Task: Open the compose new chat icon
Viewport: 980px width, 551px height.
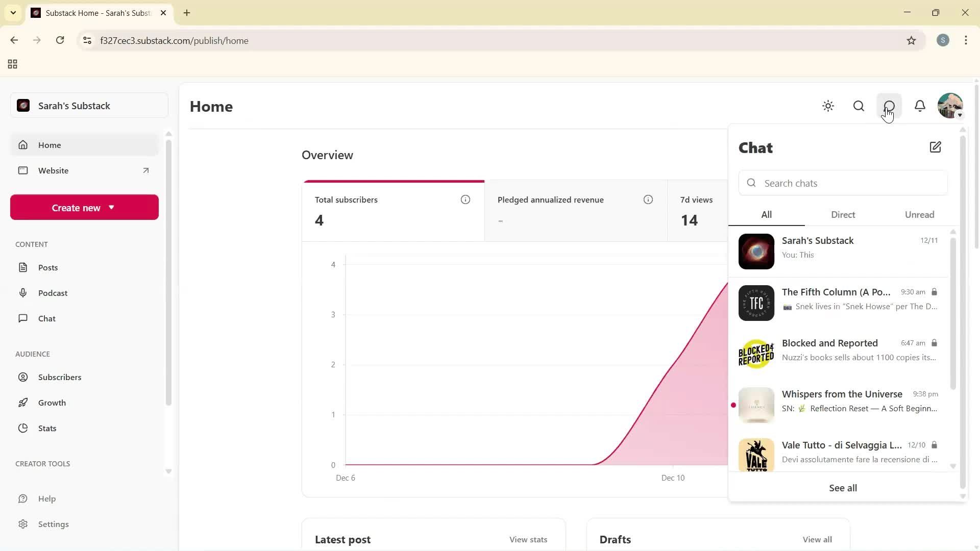Action: pos(936,147)
